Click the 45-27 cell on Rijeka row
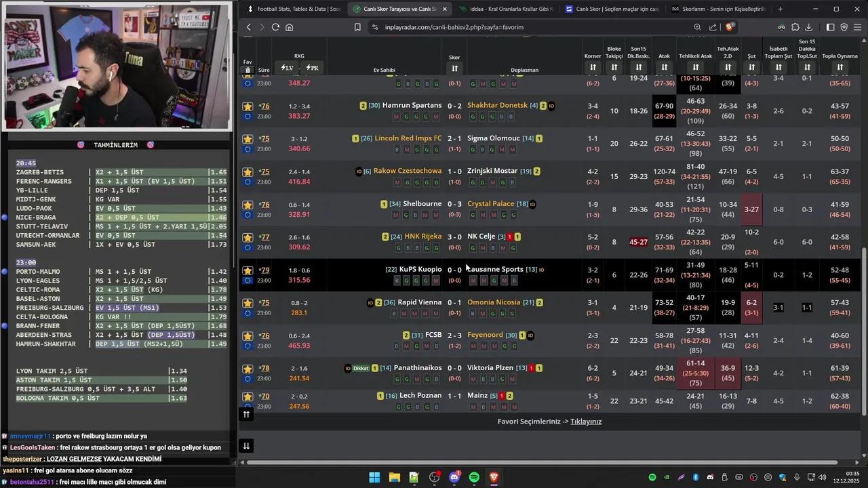The height and width of the screenshot is (488, 868). (x=638, y=242)
